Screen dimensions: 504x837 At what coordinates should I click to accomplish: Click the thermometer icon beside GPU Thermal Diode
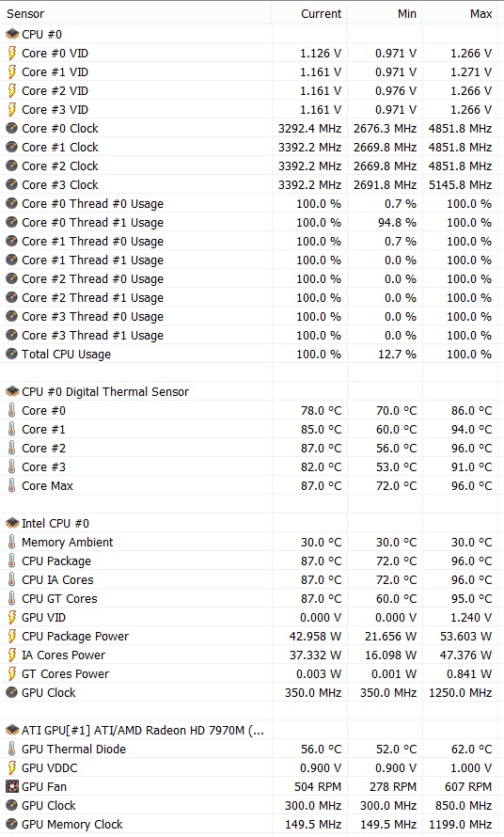11,749
